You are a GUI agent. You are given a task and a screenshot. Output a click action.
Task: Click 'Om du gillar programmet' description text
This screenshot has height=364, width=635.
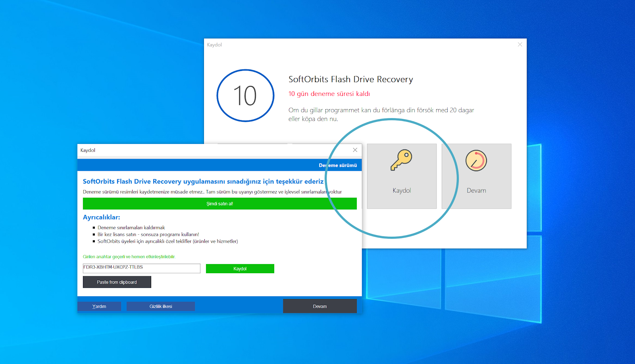[x=381, y=114]
